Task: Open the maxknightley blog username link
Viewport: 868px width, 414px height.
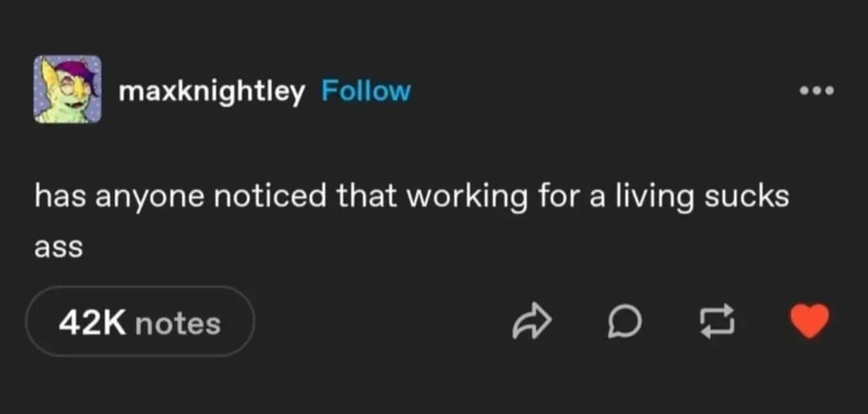Action: (211, 92)
